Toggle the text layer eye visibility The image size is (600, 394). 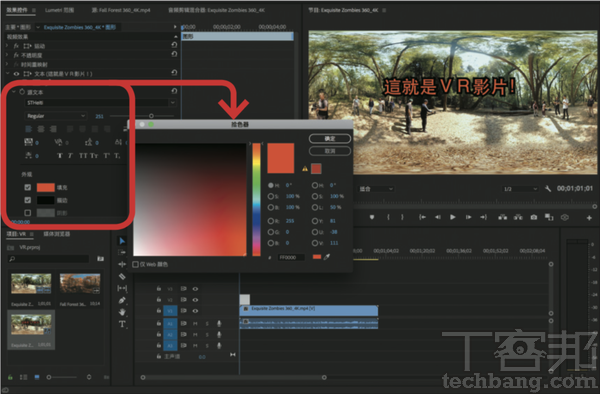16,74
